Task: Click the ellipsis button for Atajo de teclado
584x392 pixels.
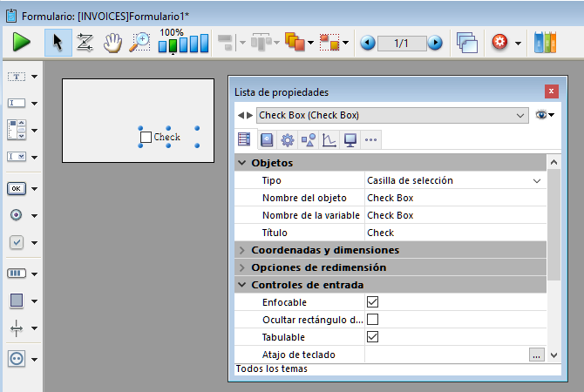Action: pos(537,354)
